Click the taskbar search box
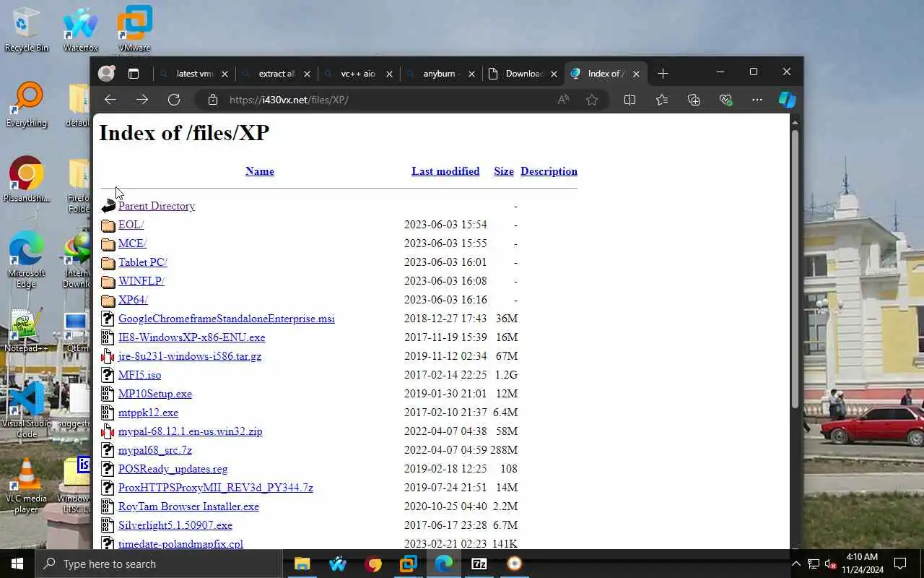 159,564
